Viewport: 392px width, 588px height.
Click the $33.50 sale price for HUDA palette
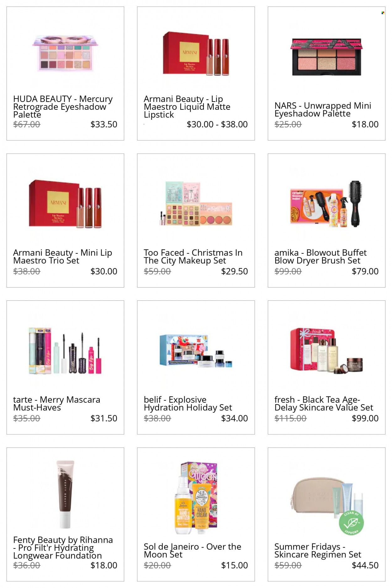pyautogui.click(x=104, y=124)
